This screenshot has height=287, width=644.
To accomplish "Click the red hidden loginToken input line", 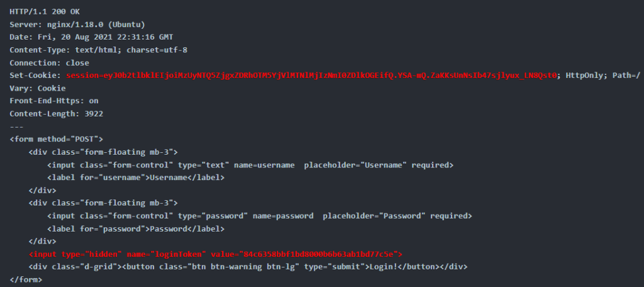I will (216, 254).
